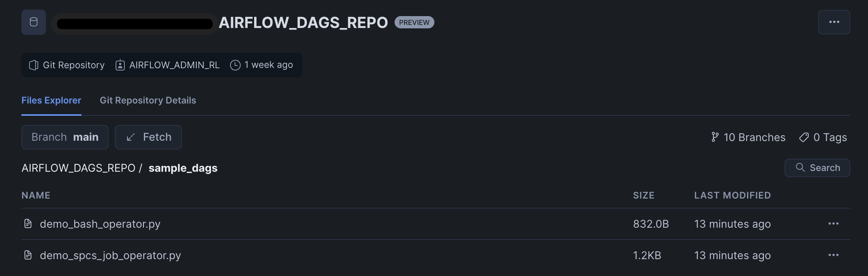The image size is (868, 276).
Task: Click the file icon for demo_spcs_job_operator.py
Action: pos(28,255)
